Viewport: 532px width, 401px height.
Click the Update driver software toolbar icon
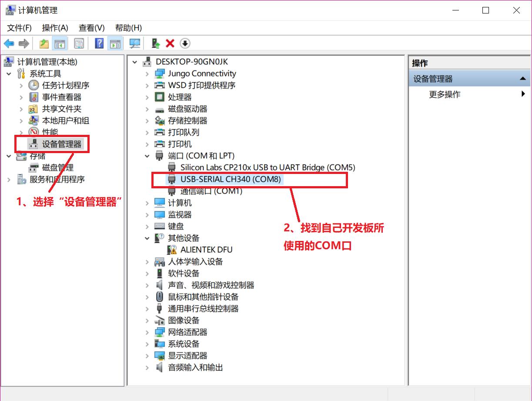click(154, 43)
